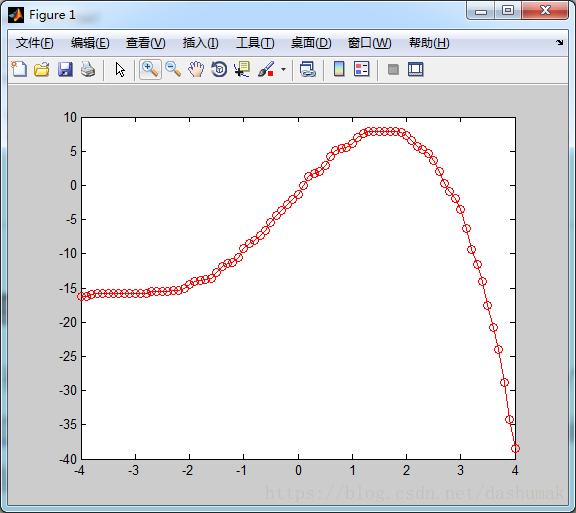The image size is (576, 513).
Task: Insert Legend via toolbar icon
Action: coord(361,69)
